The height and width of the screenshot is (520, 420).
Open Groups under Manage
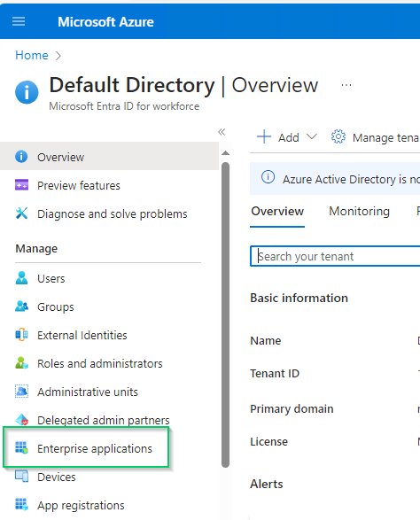(56, 307)
